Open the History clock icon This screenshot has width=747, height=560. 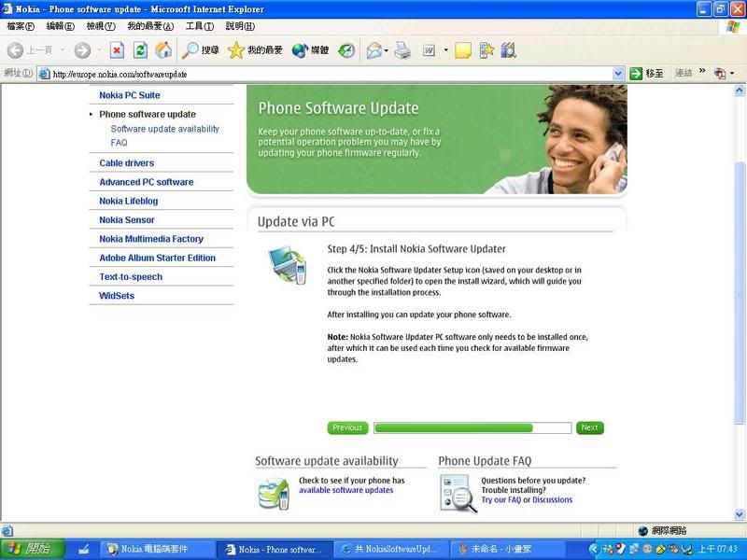tap(346, 50)
